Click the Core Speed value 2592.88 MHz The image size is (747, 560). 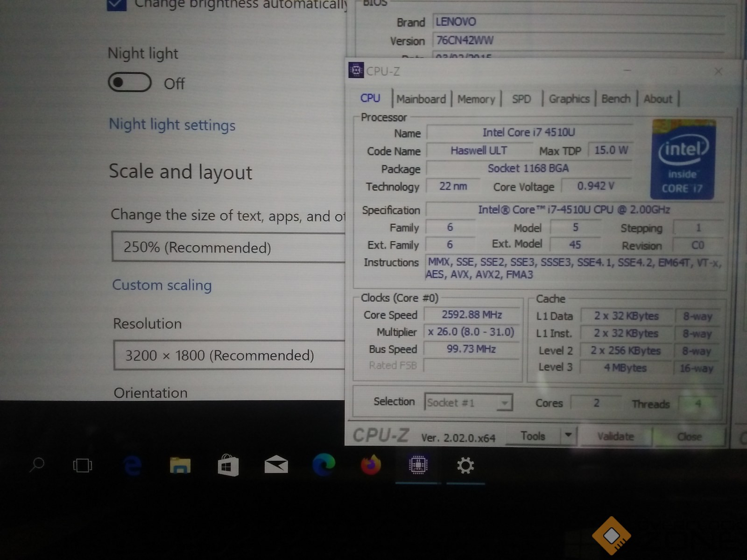coord(472,315)
